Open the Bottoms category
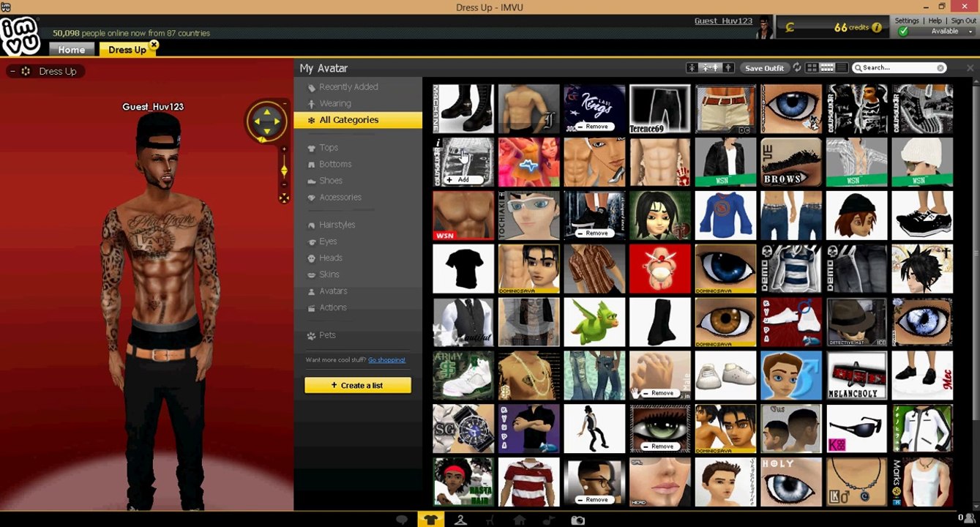This screenshot has height=527, width=980. pos(335,164)
